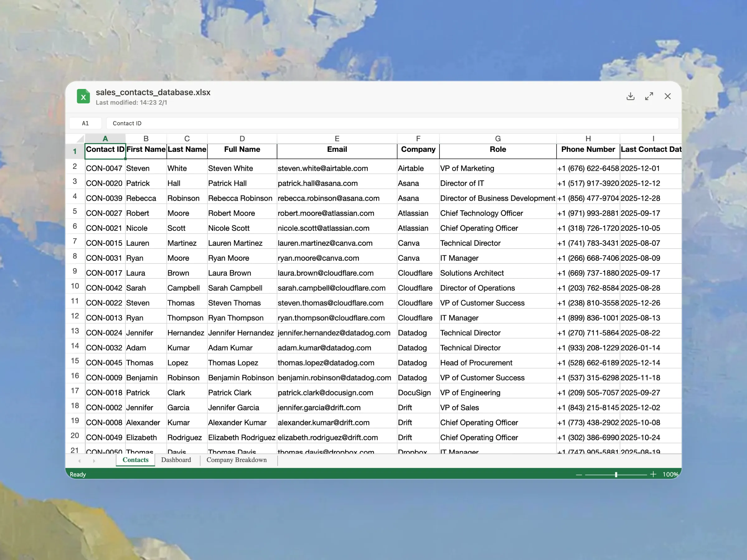The image size is (747, 560).
Task: Click the A1 cell reference box
Action: (x=86, y=124)
